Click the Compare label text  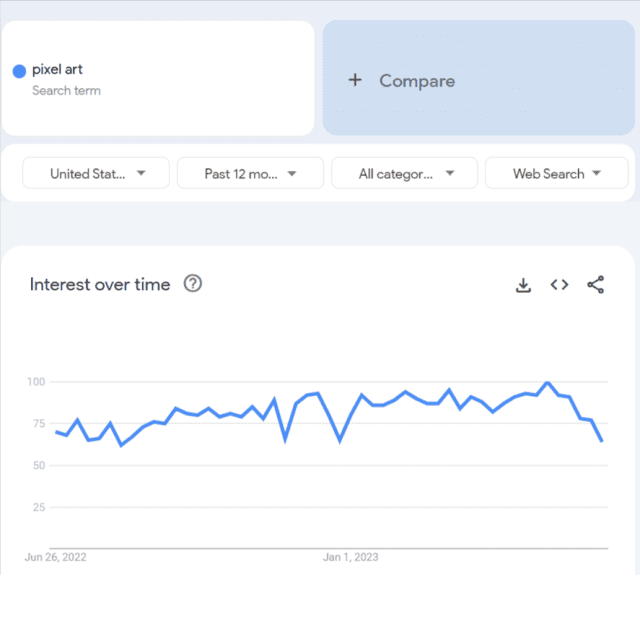coord(417,81)
